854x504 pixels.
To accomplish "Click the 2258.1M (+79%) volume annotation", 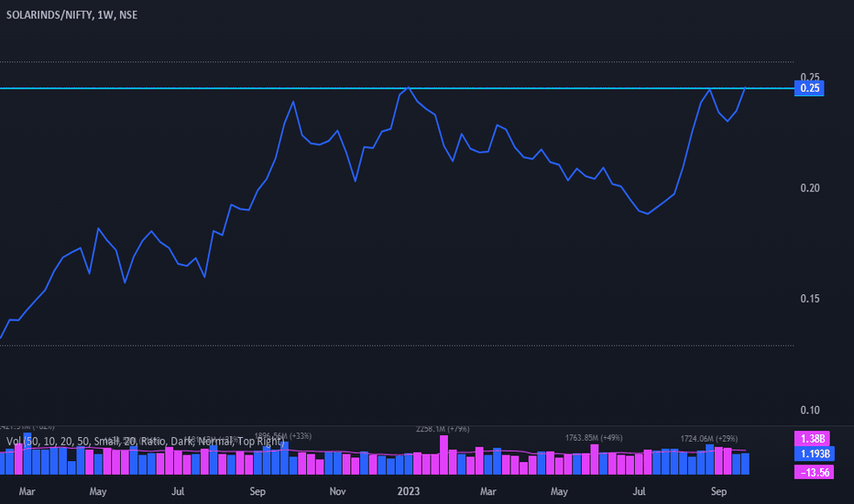I will tap(443, 430).
